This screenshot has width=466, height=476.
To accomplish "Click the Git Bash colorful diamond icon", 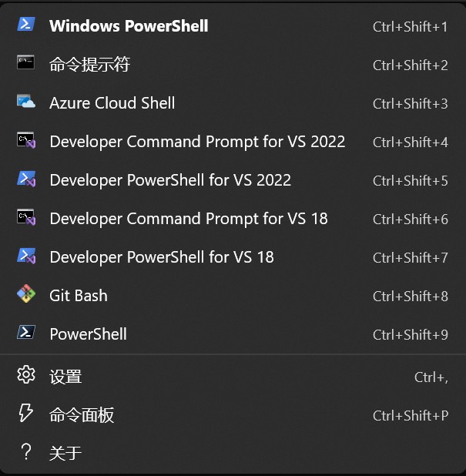I will [26, 293].
